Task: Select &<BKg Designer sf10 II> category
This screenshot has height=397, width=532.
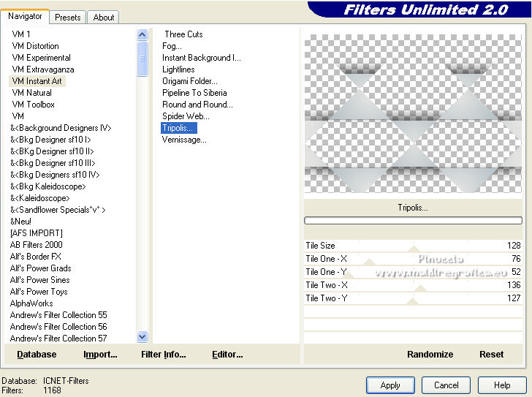Action: pyautogui.click(x=52, y=151)
